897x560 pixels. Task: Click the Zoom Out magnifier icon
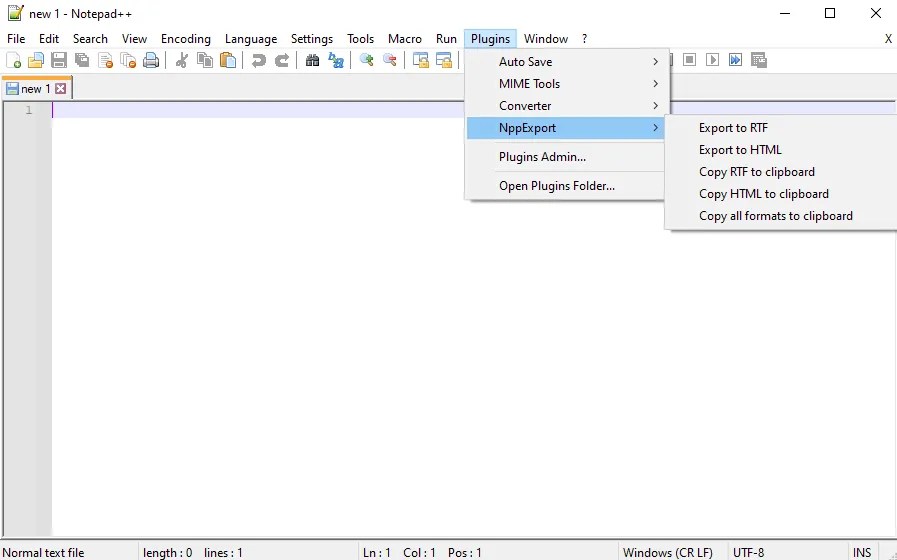coord(390,60)
